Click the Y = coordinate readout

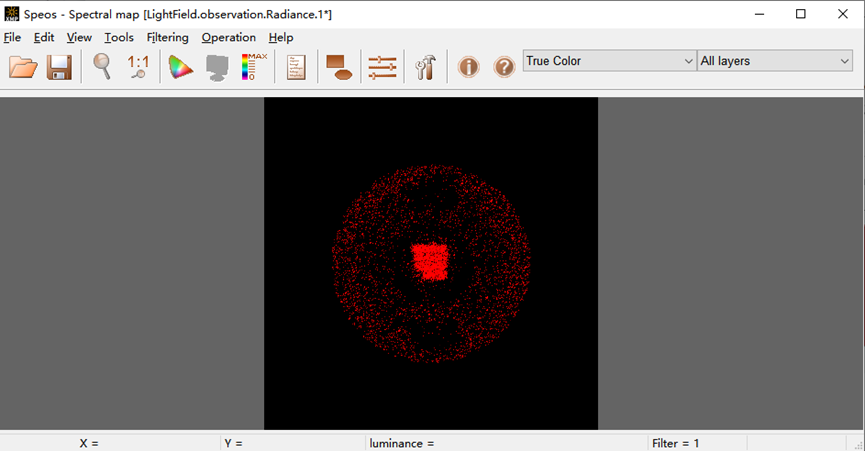click(x=233, y=443)
